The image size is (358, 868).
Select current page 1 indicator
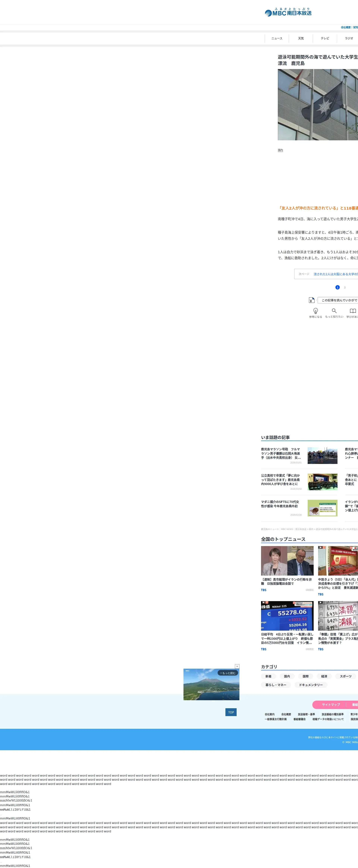tap(337, 287)
